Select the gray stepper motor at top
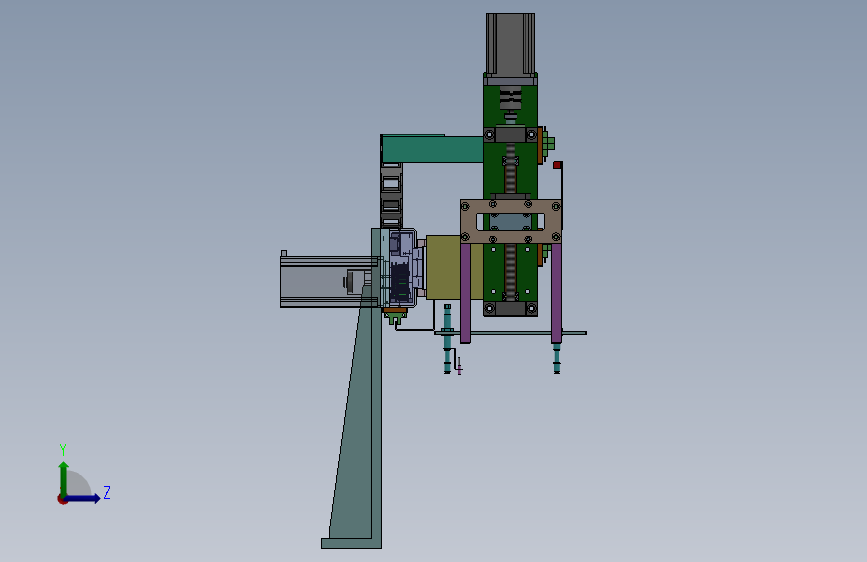The height and width of the screenshot is (562, 867). tap(510, 44)
